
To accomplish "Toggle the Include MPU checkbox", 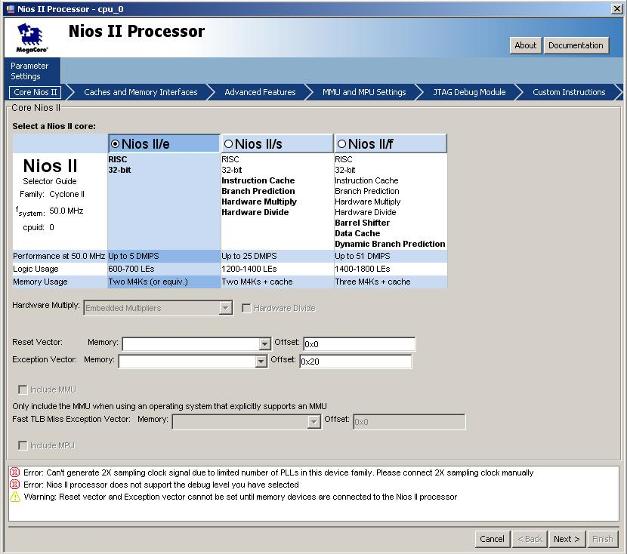I will pos(23,446).
